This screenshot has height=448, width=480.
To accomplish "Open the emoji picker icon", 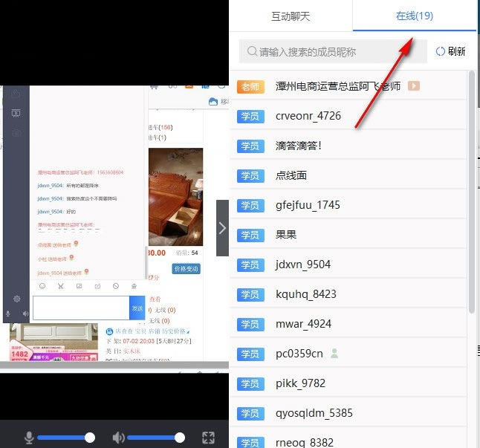I will click(42, 286).
